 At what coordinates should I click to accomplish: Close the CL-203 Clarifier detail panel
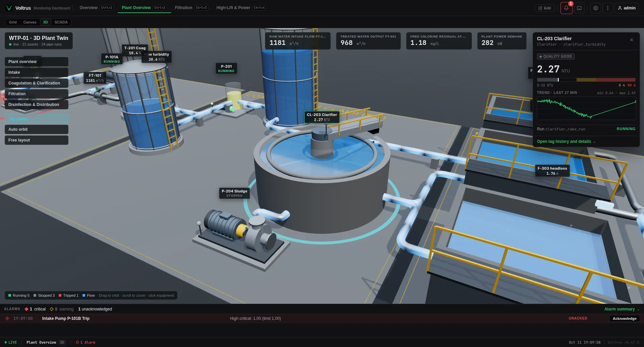pos(632,40)
